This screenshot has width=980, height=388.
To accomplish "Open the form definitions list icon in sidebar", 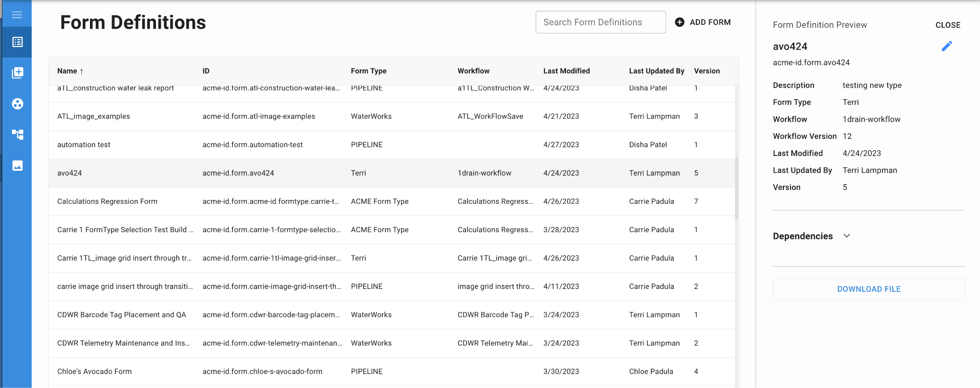I will point(17,42).
